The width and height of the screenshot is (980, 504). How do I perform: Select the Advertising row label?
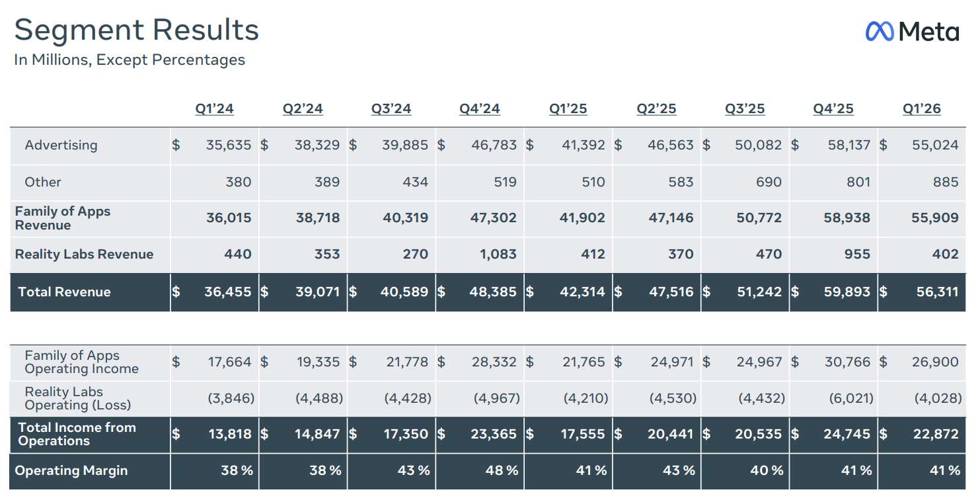coord(61,145)
